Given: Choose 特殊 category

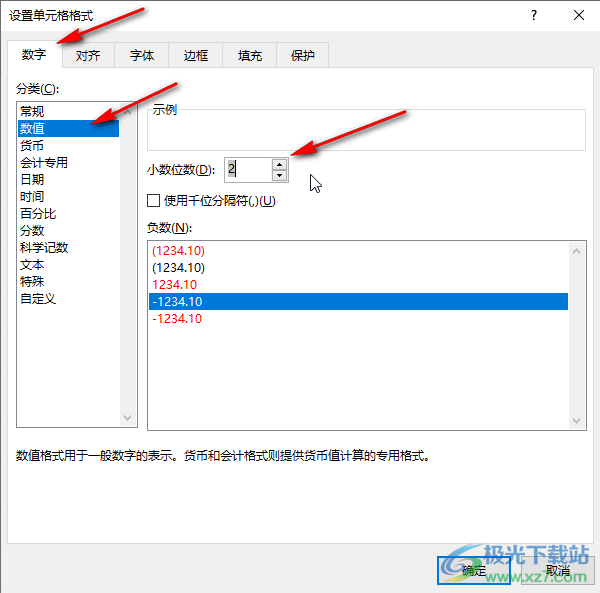Looking at the screenshot, I should pyautogui.click(x=68, y=282).
